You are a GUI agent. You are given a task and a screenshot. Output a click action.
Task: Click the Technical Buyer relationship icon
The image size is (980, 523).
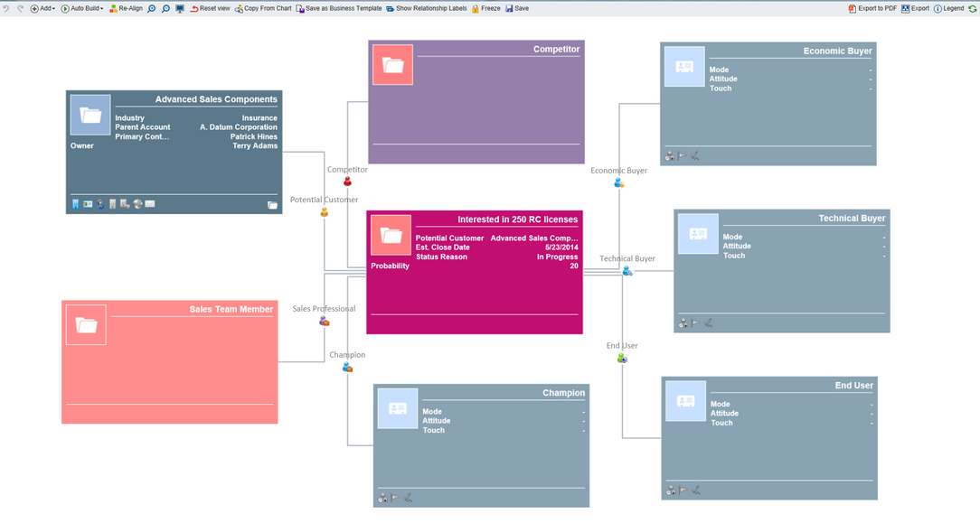[x=627, y=271]
